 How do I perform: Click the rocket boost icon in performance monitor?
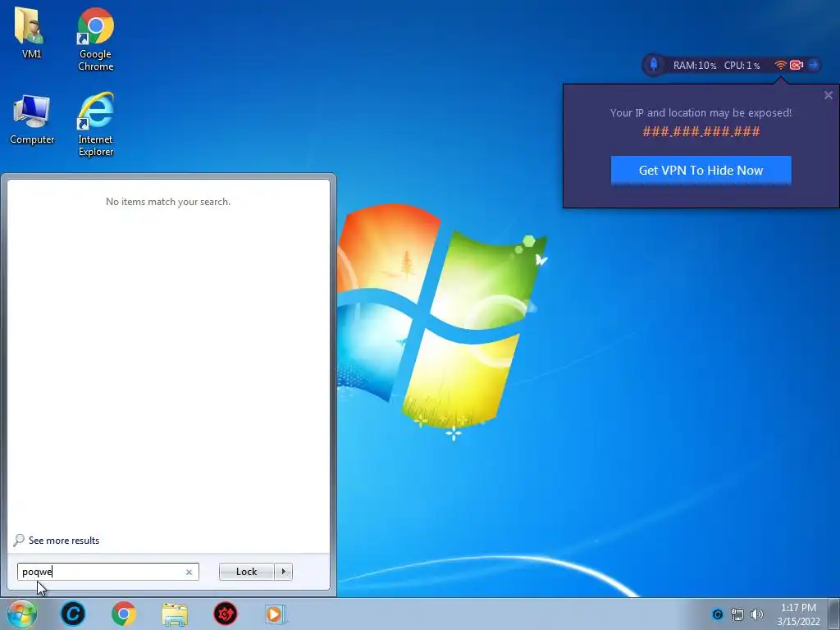coord(654,65)
